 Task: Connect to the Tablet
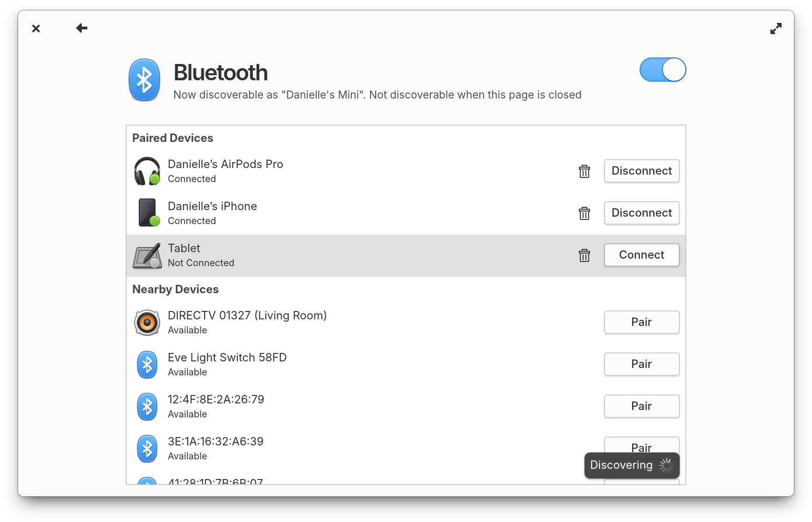tap(641, 255)
